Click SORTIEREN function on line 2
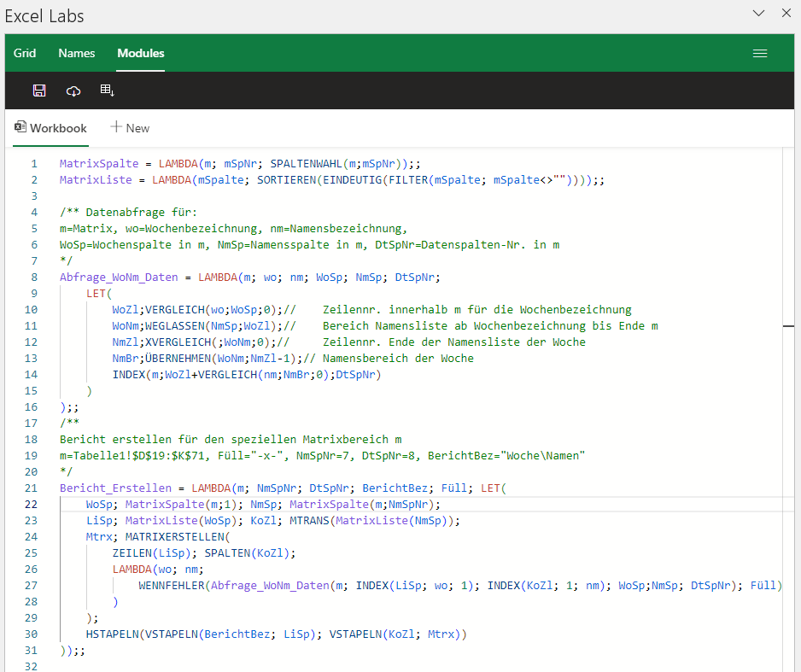This screenshot has width=801, height=672. [x=287, y=180]
